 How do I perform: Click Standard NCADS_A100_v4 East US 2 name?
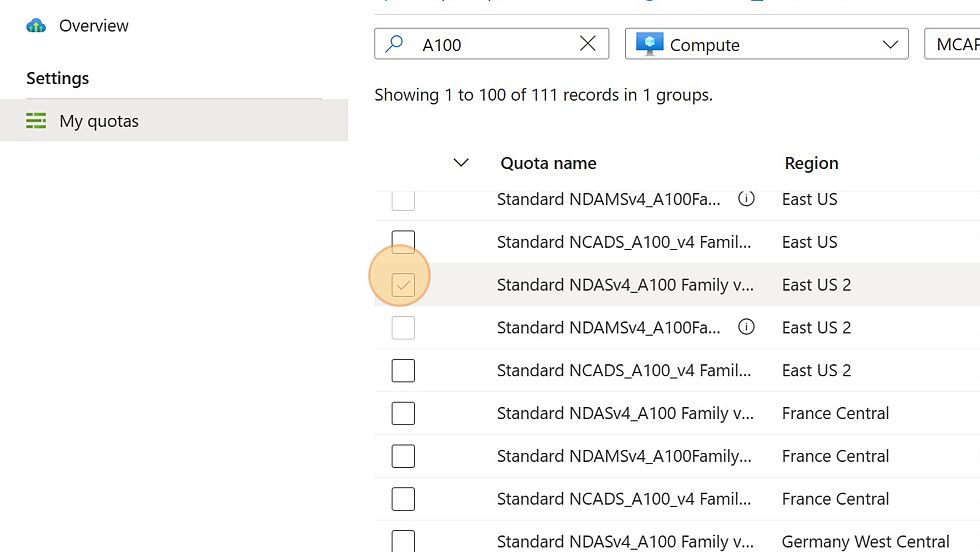click(x=624, y=370)
